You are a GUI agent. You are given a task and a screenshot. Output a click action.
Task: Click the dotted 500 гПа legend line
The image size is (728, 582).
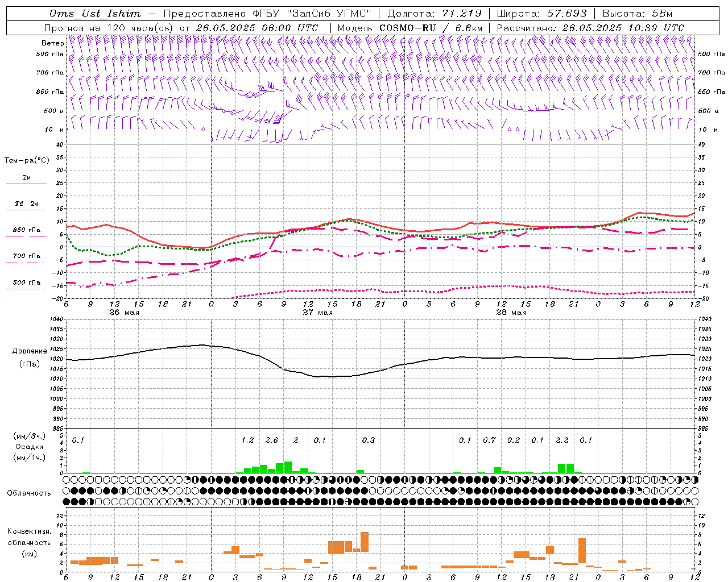coord(25,289)
